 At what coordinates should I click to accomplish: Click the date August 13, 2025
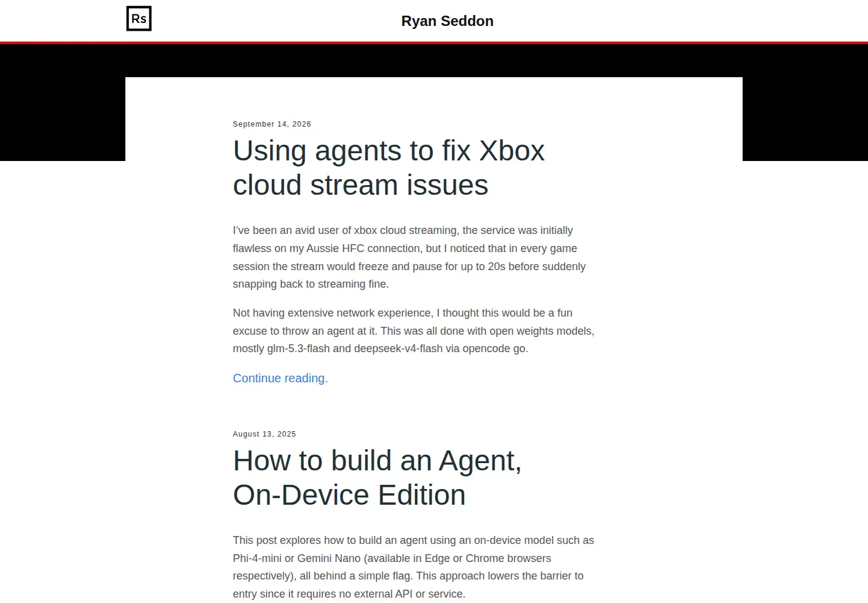coord(265,434)
